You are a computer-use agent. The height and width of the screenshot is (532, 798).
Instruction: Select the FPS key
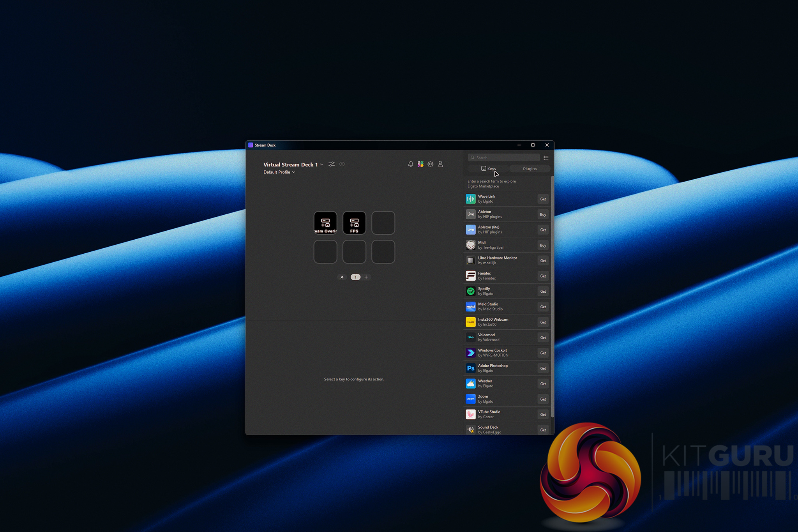pyautogui.click(x=354, y=223)
